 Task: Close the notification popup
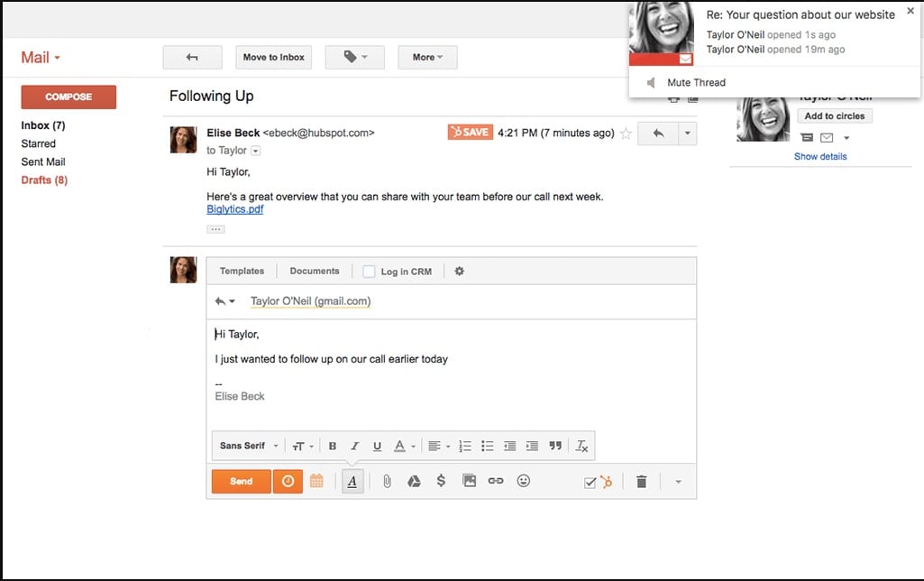[910, 11]
